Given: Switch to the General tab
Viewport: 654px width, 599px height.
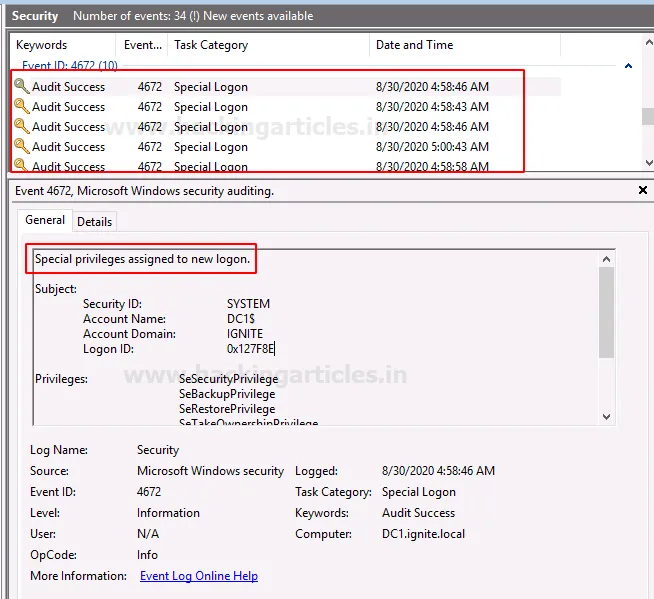Looking at the screenshot, I should click(x=45, y=220).
